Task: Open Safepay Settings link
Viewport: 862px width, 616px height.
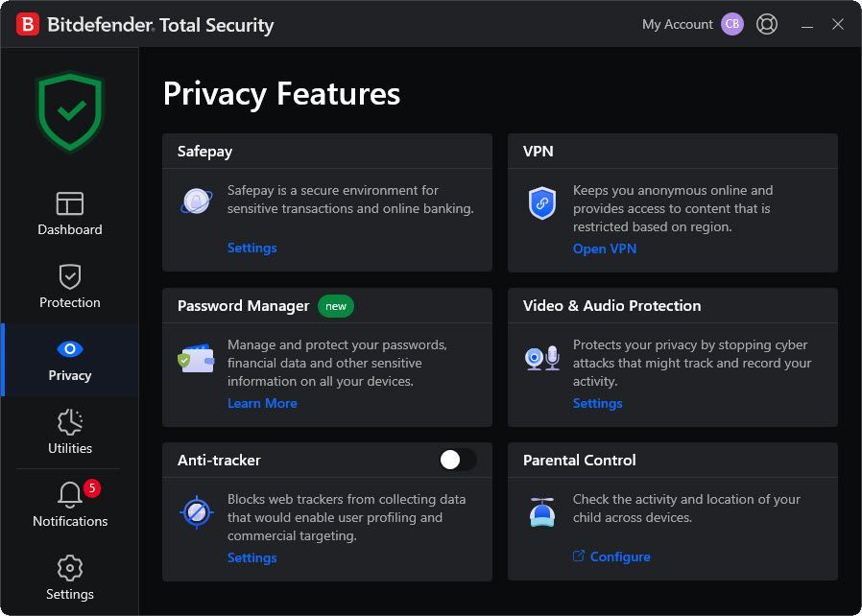Action: (x=251, y=248)
